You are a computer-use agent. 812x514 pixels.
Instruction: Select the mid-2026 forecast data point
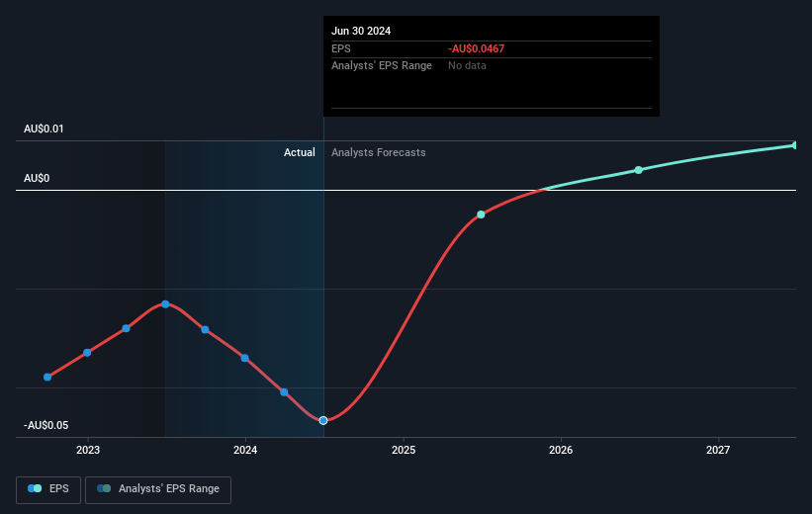coord(639,170)
